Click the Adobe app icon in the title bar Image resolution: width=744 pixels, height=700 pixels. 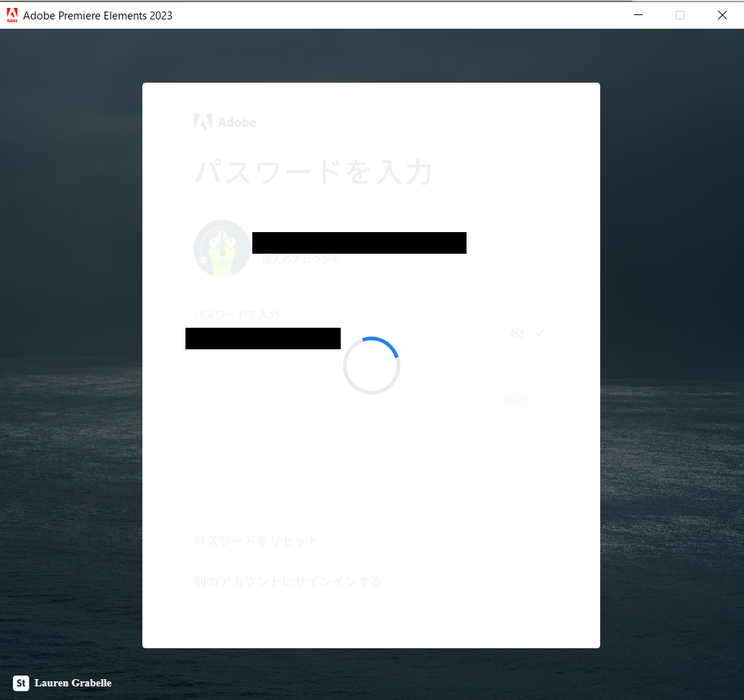coord(12,15)
